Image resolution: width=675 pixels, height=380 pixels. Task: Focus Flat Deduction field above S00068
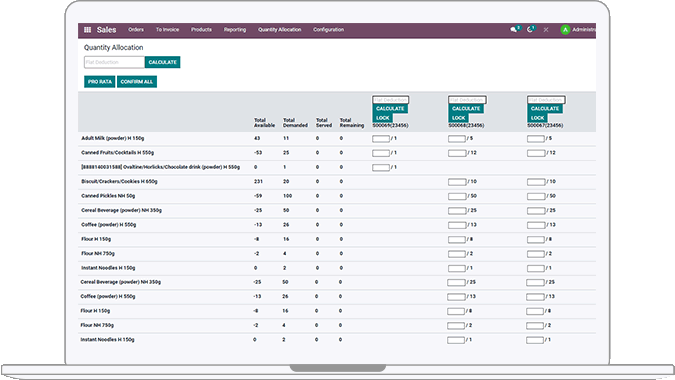[x=467, y=100]
